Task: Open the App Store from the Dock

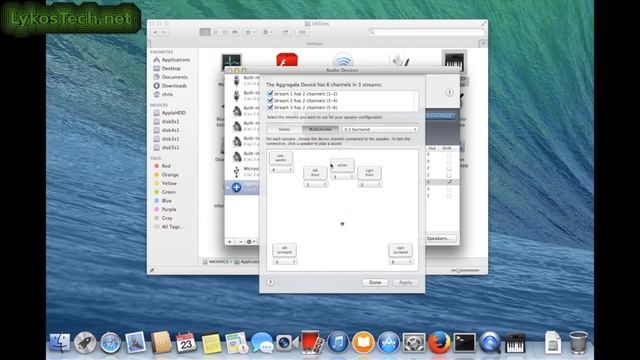Action: [x=388, y=342]
